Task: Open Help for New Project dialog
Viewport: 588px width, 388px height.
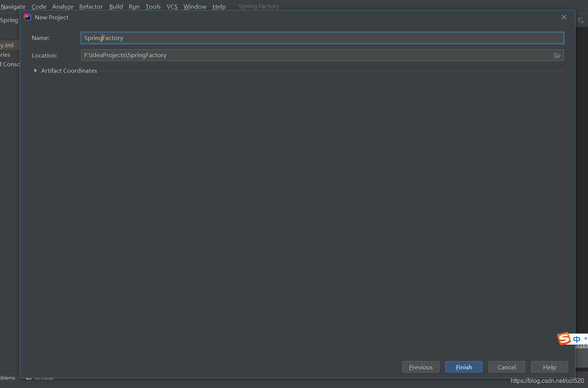Action: point(550,367)
